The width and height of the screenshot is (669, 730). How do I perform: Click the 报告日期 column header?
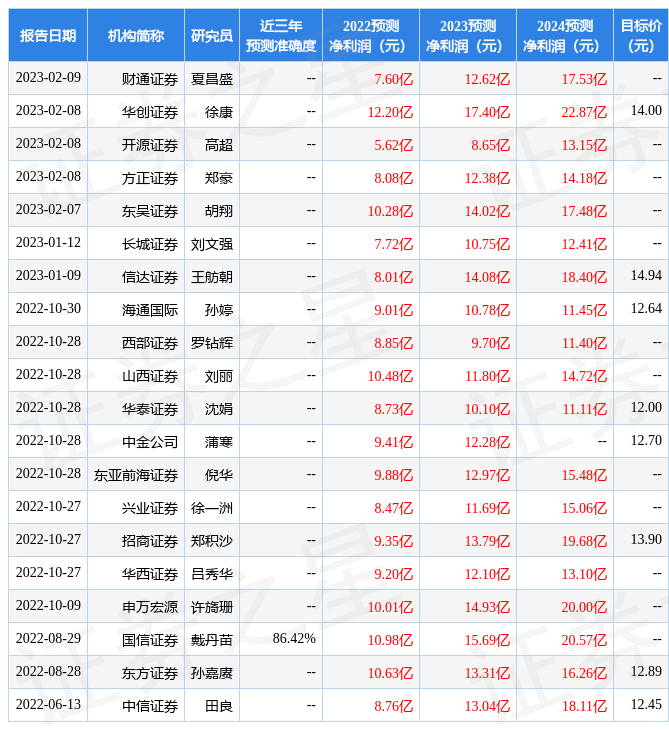[x=48, y=35]
